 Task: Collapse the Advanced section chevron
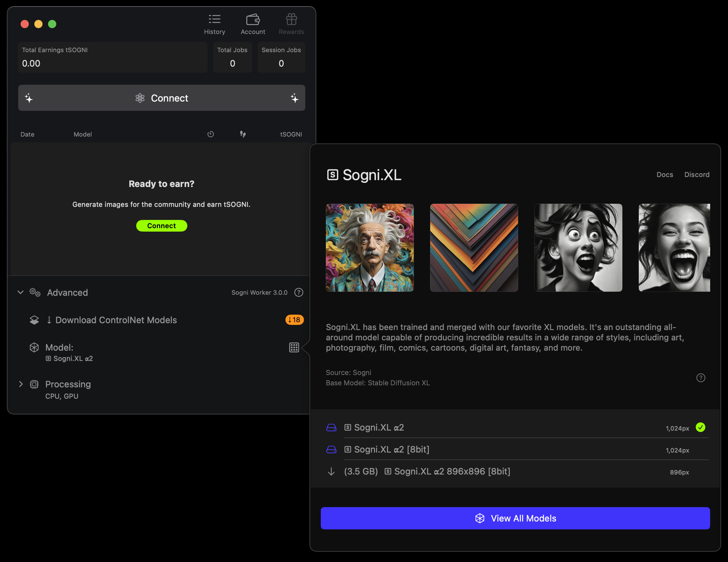click(x=21, y=292)
